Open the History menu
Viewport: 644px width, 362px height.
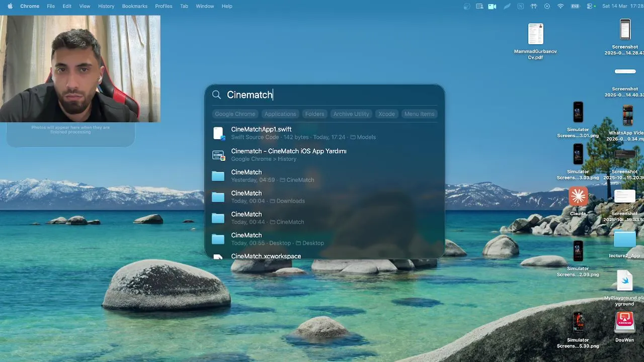pyautogui.click(x=106, y=6)
